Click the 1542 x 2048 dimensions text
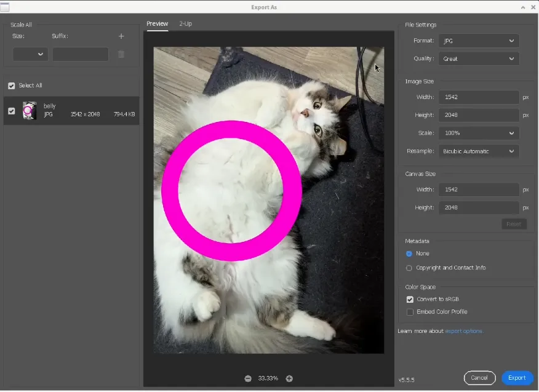539x392 pixels. click(x=86, y=114)
